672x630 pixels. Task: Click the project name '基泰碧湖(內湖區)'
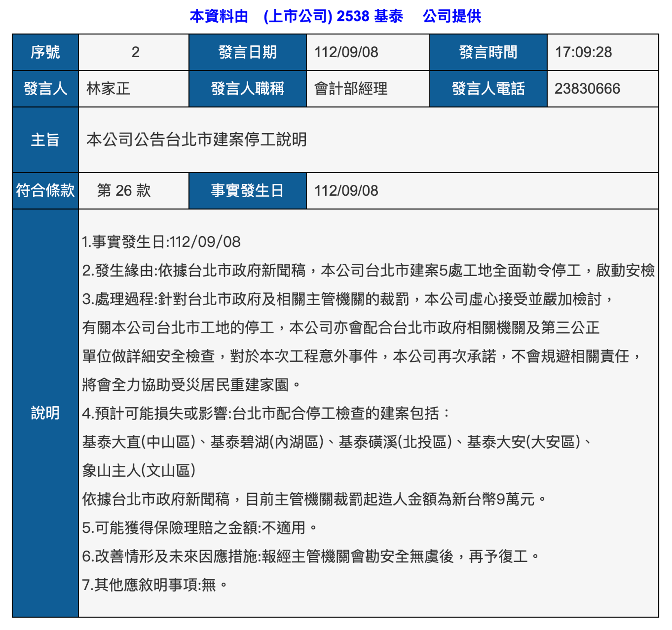tap(267, 442)
